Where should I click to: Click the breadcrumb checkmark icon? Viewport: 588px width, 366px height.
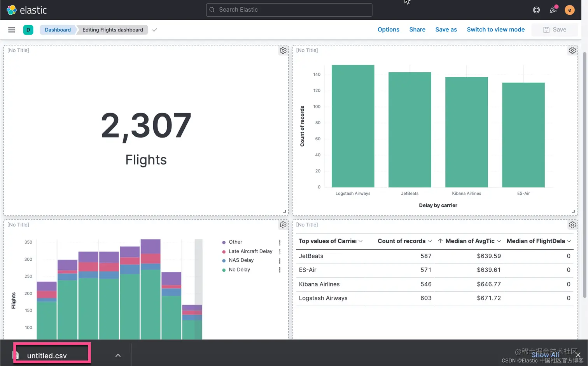point(154,30)
